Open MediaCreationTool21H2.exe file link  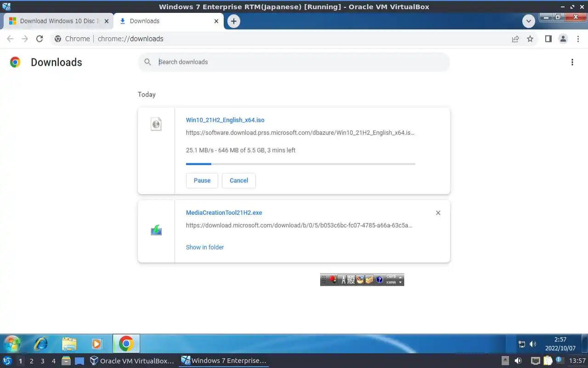(224, 213)
